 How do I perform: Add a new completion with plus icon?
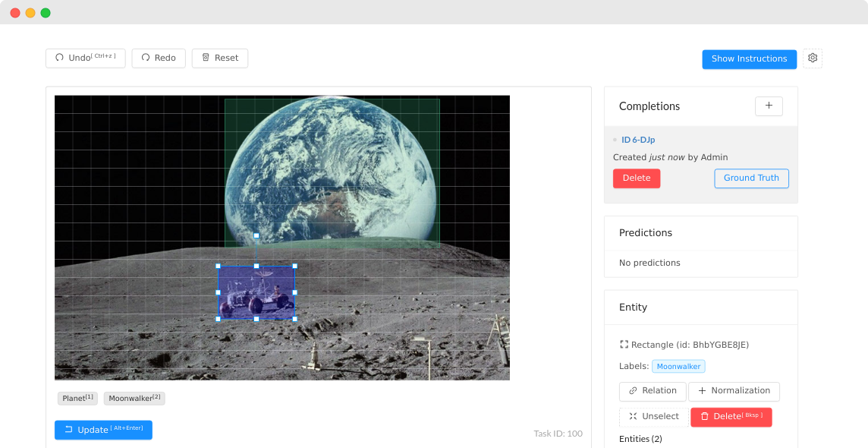coord(769,106)
